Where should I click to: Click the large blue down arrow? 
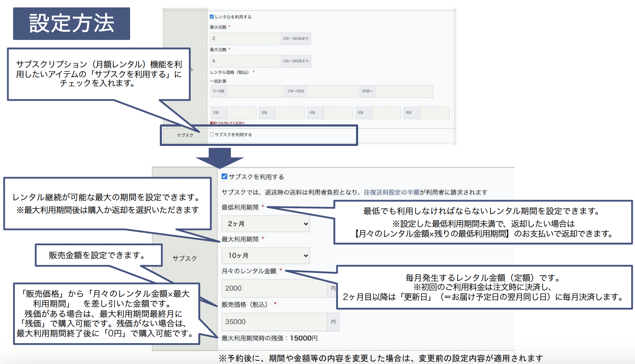coord(220,158)
